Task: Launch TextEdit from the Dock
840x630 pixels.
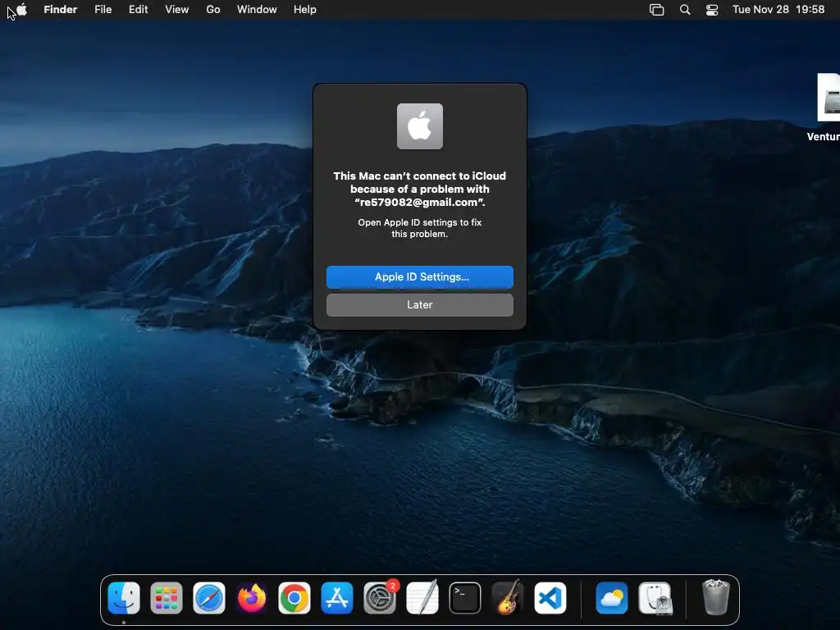Action: [x=422, y=597]
